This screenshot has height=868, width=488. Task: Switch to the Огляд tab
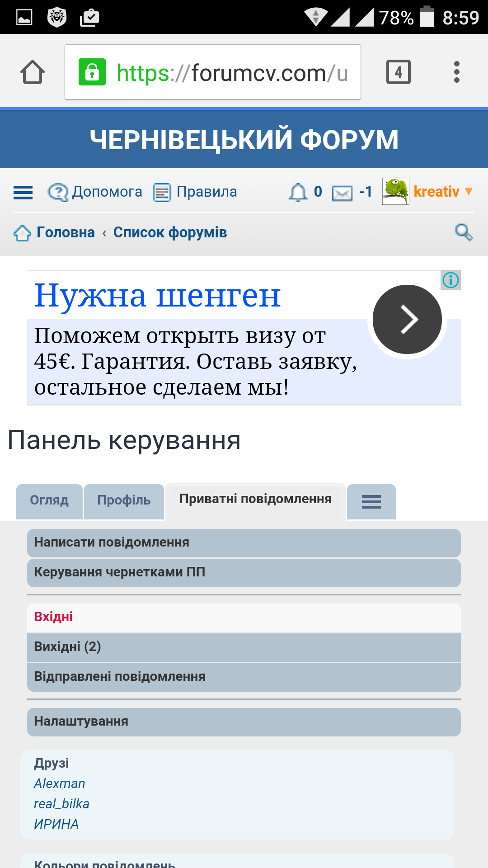coord(49,500)
